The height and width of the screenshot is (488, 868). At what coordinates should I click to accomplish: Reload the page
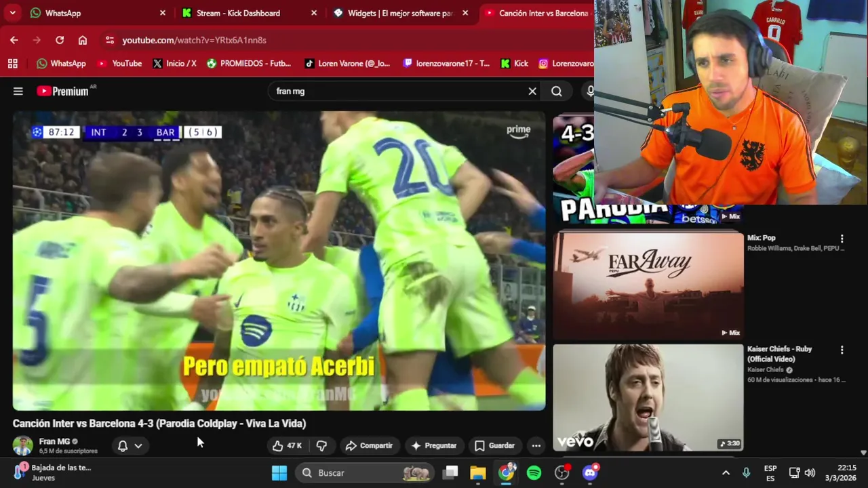60,40
